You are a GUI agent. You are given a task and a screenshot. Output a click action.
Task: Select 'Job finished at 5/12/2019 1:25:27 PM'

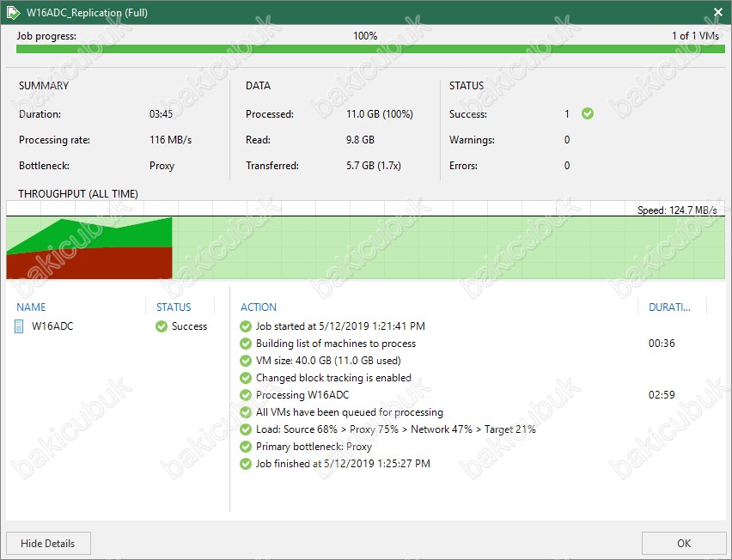coord(343,464)
